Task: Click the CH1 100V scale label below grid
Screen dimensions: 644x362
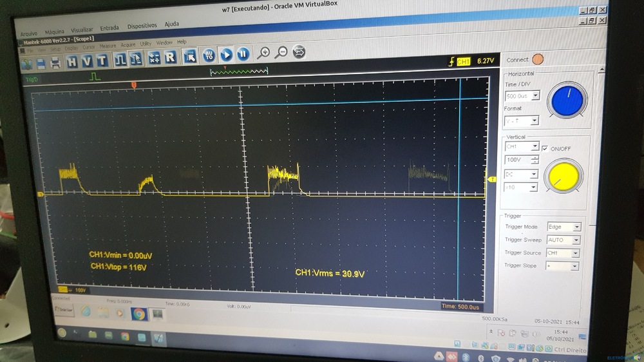Action: [72, 290]
